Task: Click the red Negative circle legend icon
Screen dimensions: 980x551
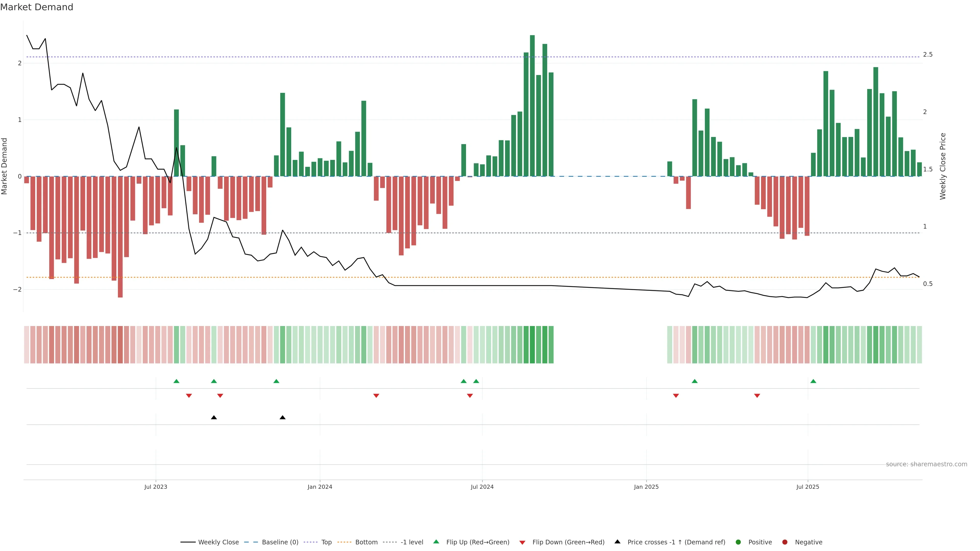Action: click(785, 542)
